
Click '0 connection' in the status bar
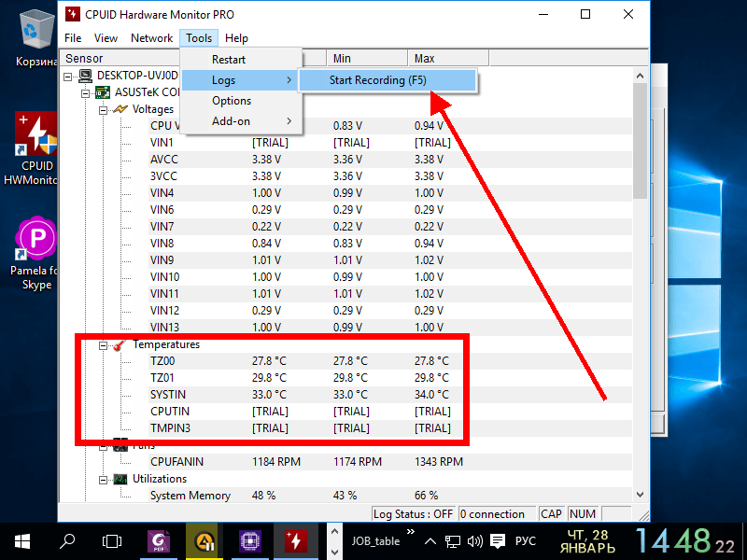click(x=497, y=514)
